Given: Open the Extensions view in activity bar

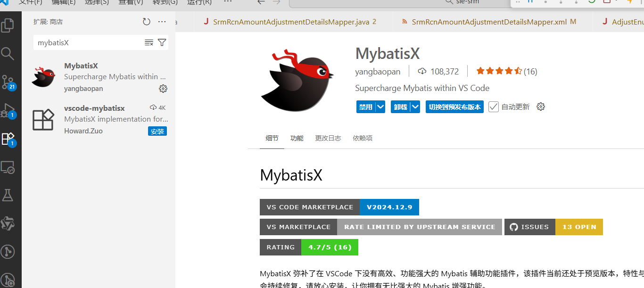Looking at the screenshot, I should 8,139.
